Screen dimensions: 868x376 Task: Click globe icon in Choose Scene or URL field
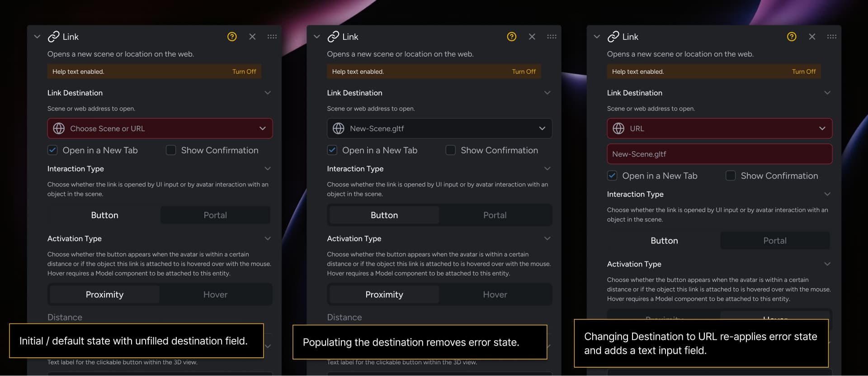(x=59, y=129)
